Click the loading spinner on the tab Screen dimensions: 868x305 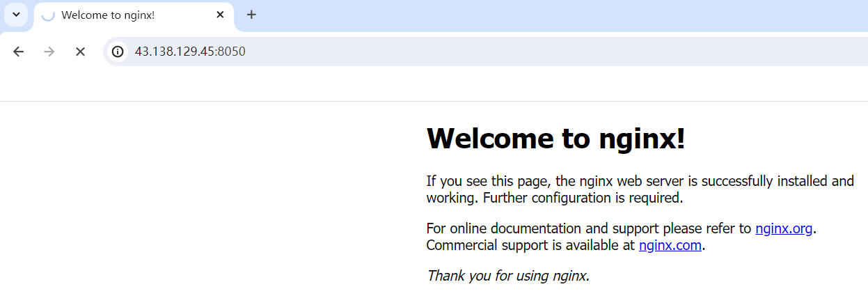[x=48, y=15]
